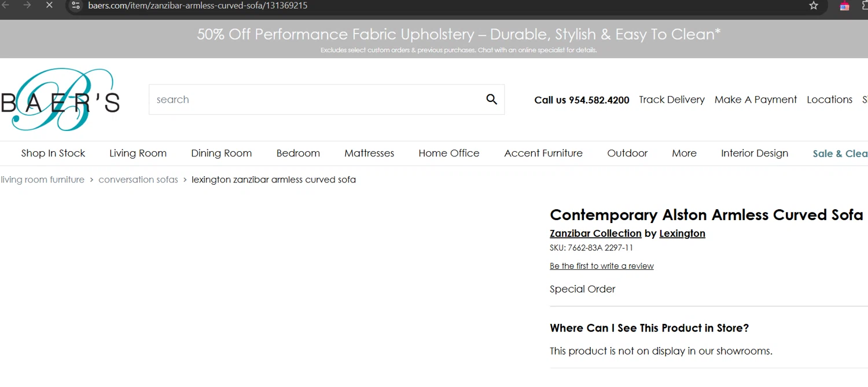Click Locations link
868x387 pixels.
(829, 100)
